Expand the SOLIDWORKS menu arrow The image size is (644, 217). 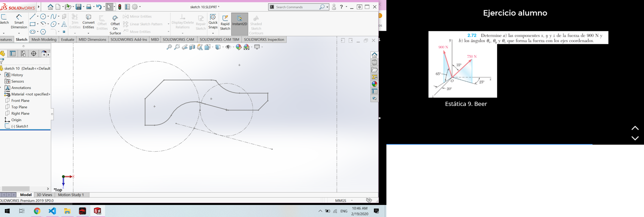click(39, 7)
